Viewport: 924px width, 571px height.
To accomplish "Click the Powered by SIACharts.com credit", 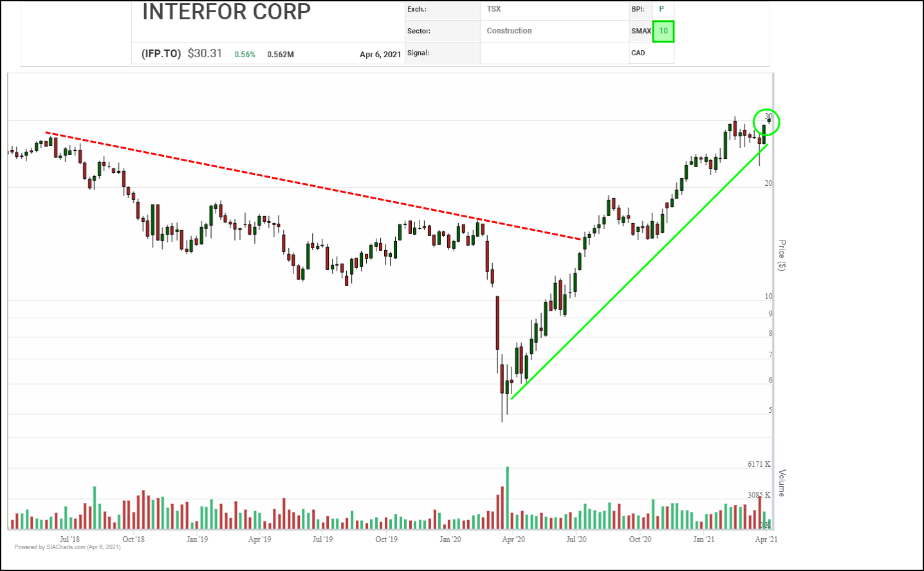I will click(x=68, y=547).
